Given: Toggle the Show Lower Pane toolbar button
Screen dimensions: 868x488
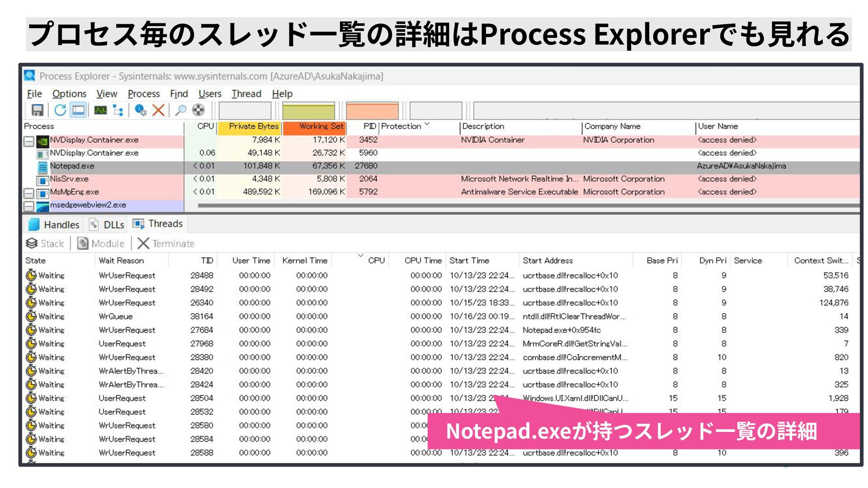Looking at the screenshot, I should tap(79, 110).
